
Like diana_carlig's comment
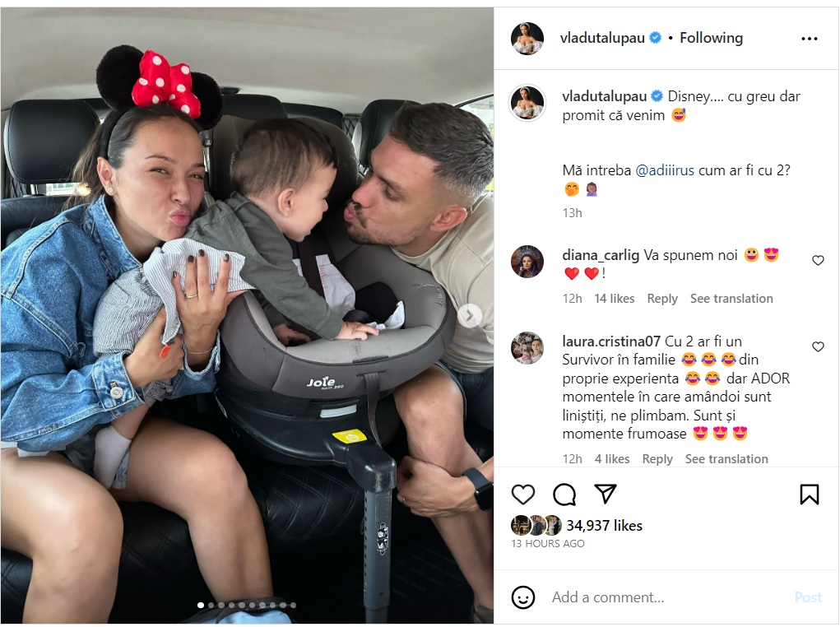click(818, 261)
